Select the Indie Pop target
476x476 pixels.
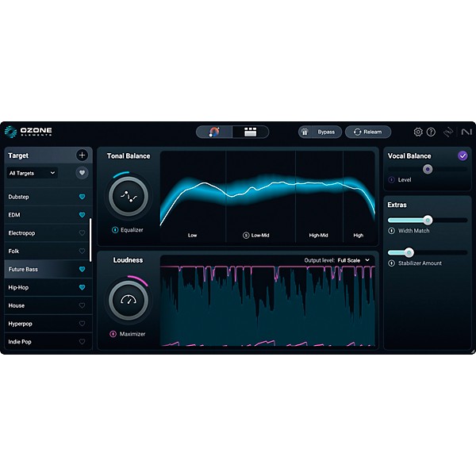coord(48,341)
